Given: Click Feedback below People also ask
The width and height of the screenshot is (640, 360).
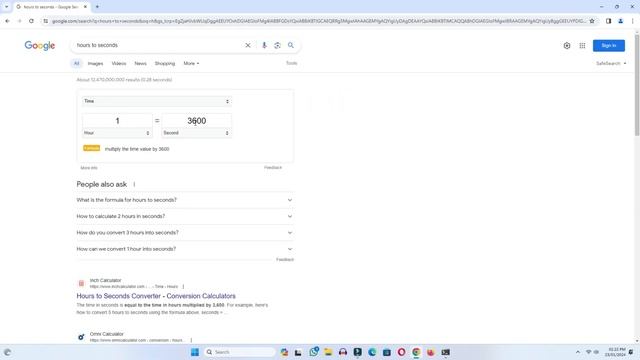Looking at the screenshot, I should pyautogui.click(x=284, y=260).
